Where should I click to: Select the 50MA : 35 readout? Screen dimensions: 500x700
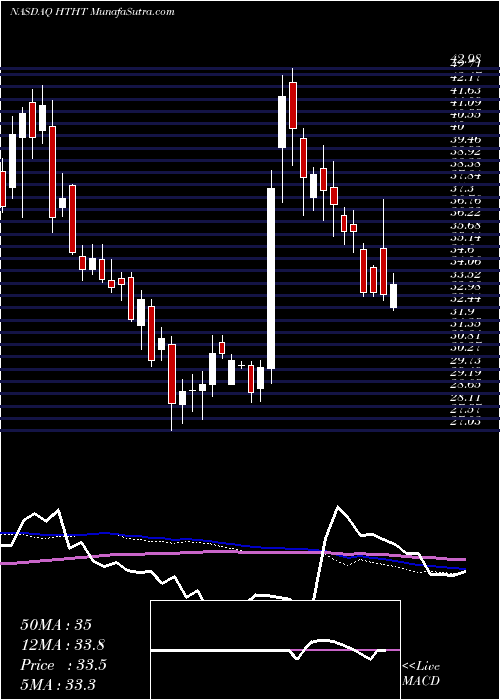coord(56,625)
